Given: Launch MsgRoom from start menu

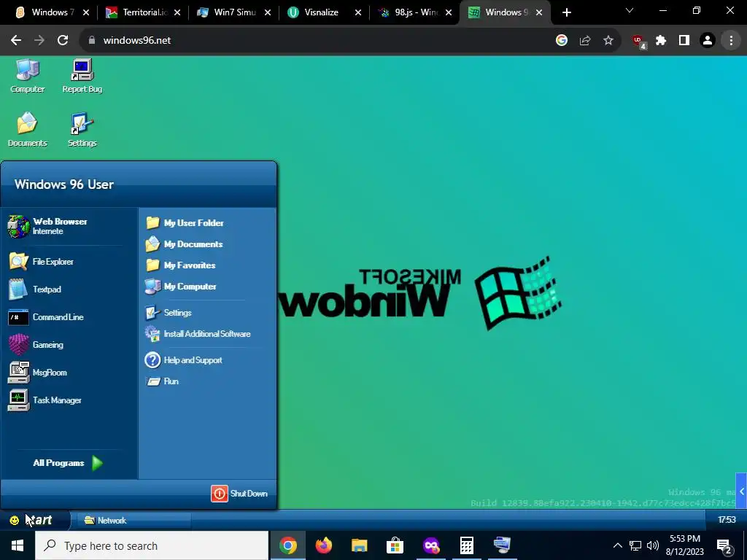Looking at the screenshot, I should pos(38,373).
